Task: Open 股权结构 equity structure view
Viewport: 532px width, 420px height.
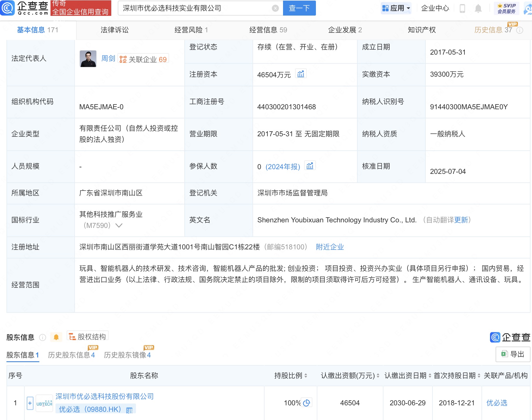Action: [87, 336]
